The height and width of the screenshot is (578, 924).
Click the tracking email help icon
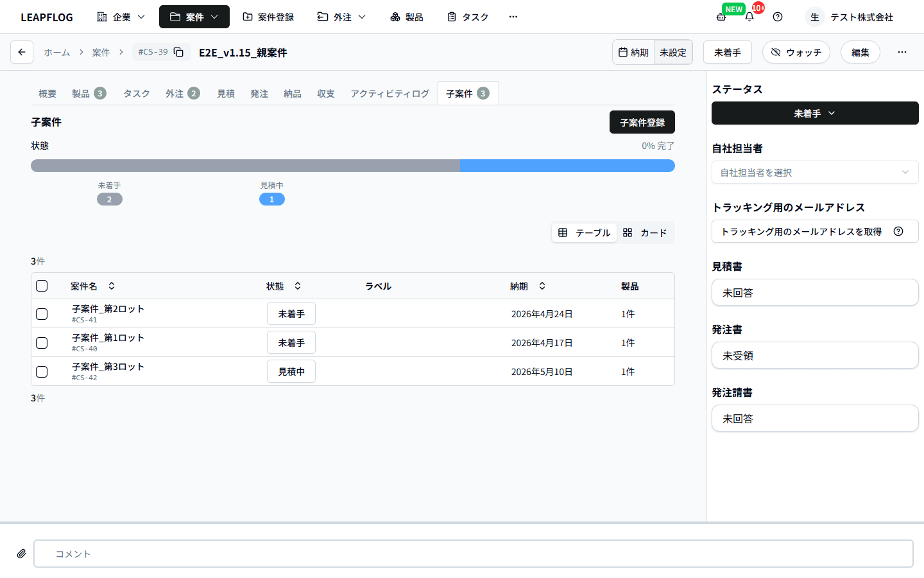898,231
